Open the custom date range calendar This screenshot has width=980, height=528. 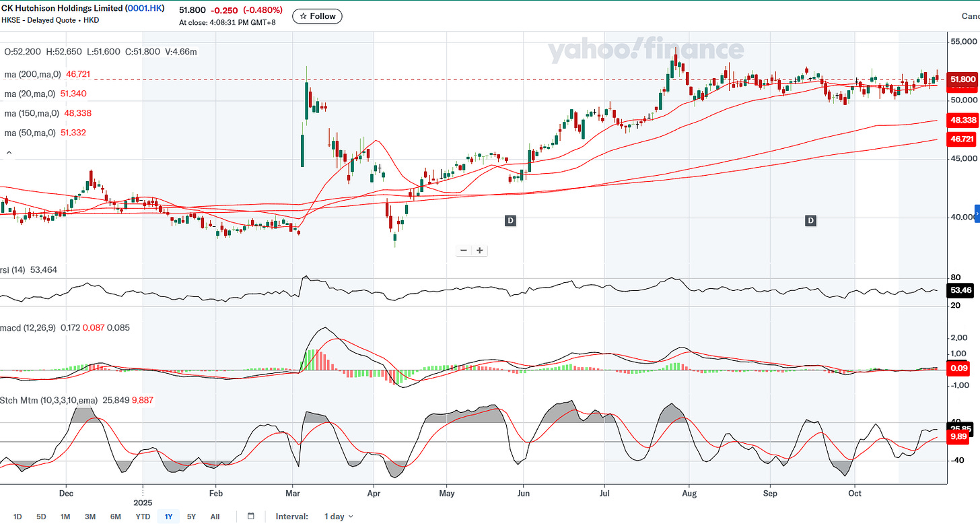click(x=251, y=517)
